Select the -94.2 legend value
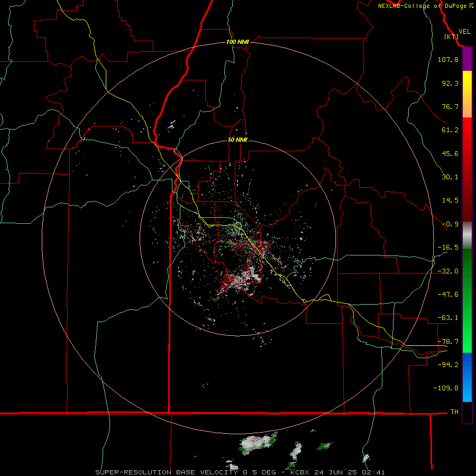This screenshot has width=476, height=476. pos(448,364)
